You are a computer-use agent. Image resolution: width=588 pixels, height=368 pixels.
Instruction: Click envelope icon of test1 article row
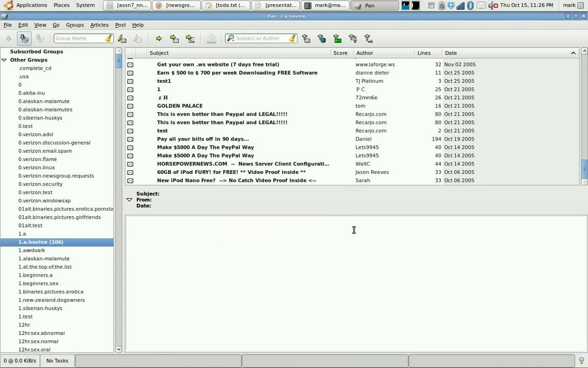(x=130, y=81)
